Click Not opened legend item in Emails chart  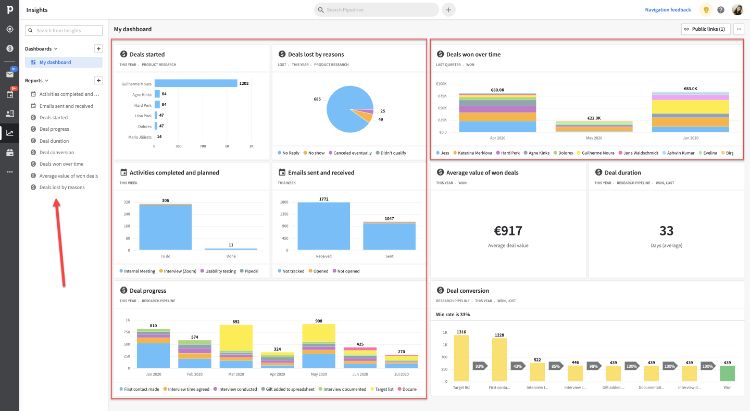[x=346, y=271]
